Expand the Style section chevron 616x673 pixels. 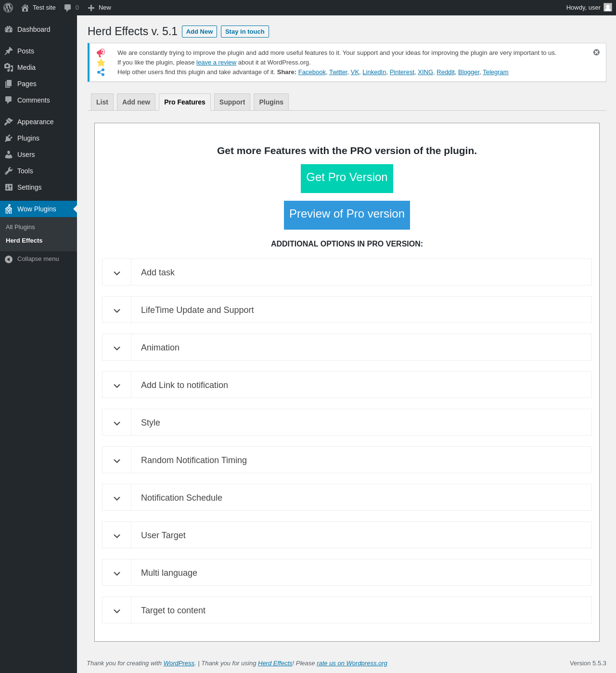(x=117, y=423)
